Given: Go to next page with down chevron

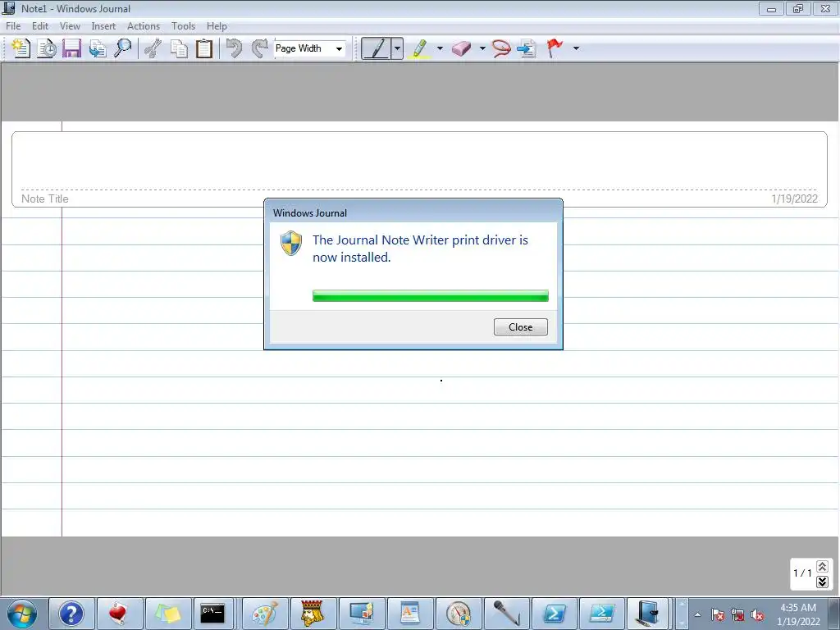Looking at the screenshot, I should tap(822, 582).
